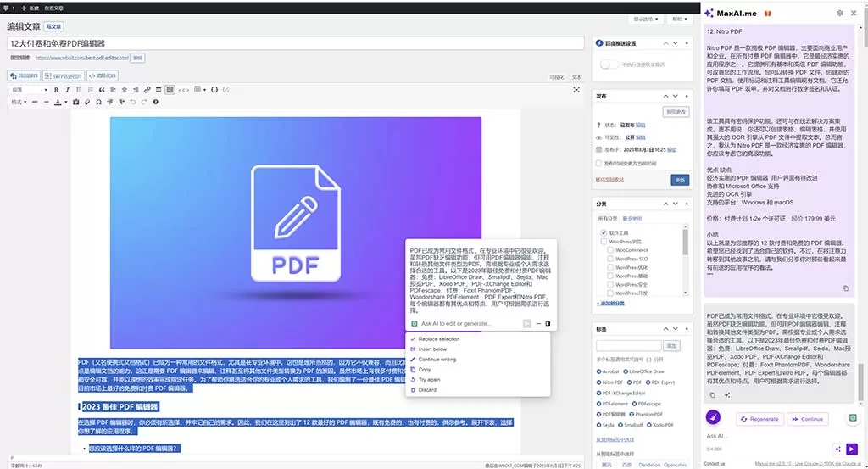Check the WooCommerce category checkbox
Screen dimensions: 868x469
click(610, 250)
